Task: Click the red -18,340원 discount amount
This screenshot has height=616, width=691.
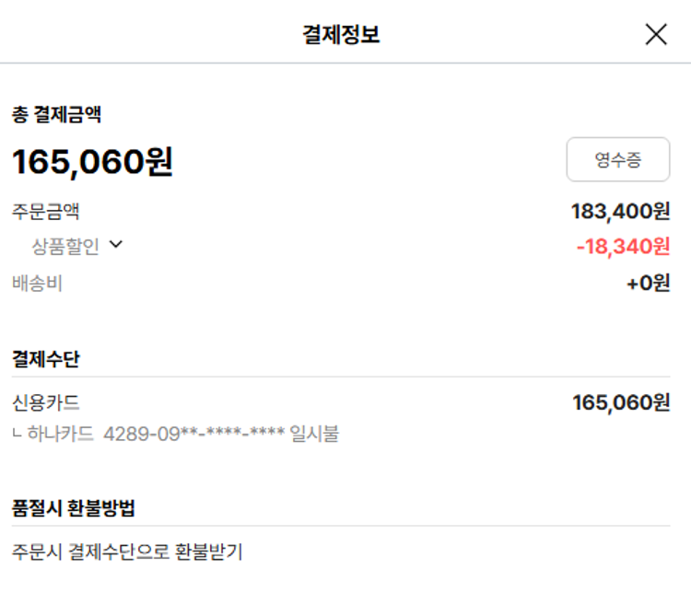Action: click(x=623, y=247)
